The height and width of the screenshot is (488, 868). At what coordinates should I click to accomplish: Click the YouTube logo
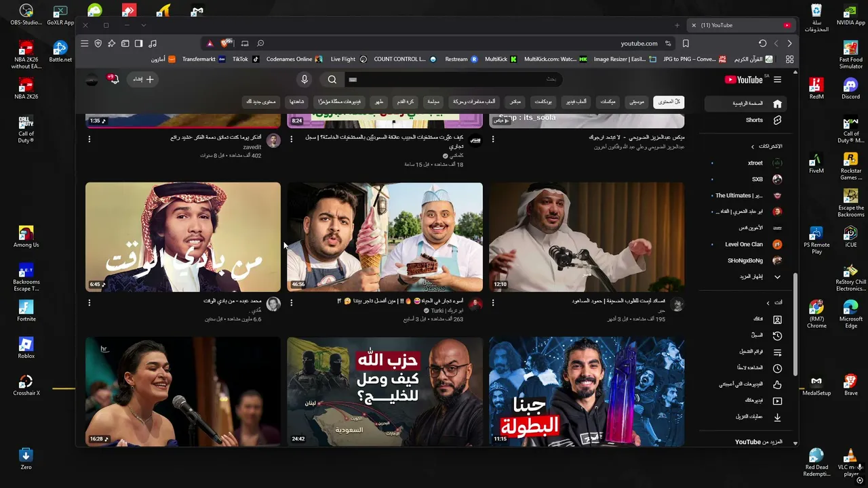pyautogui.click(x=743, y=79)
